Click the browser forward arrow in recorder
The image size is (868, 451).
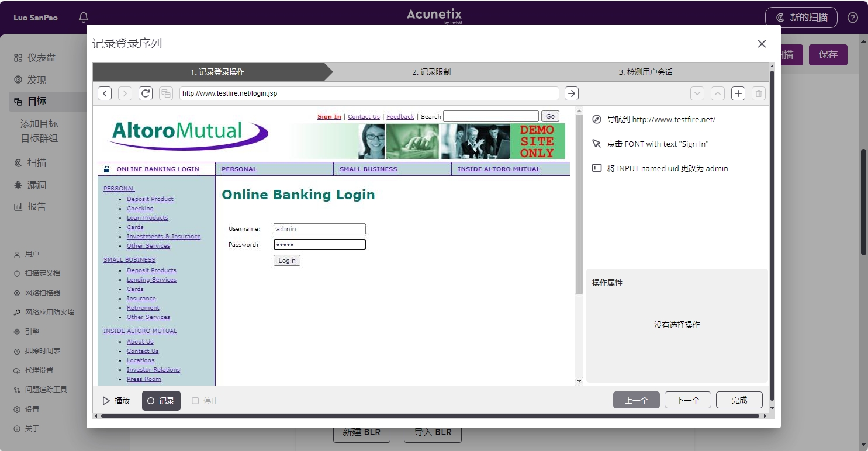tap(125, 93)
